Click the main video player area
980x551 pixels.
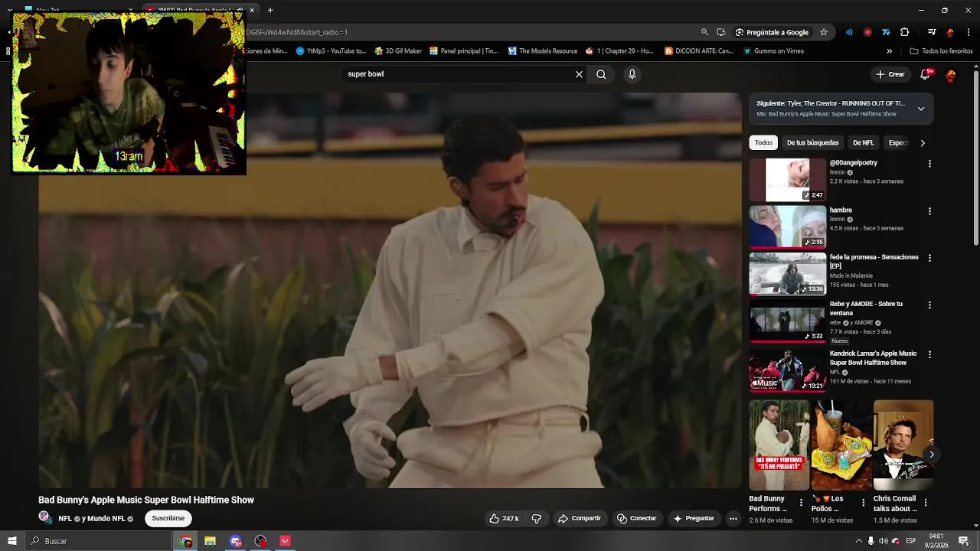tap(390, 291)
